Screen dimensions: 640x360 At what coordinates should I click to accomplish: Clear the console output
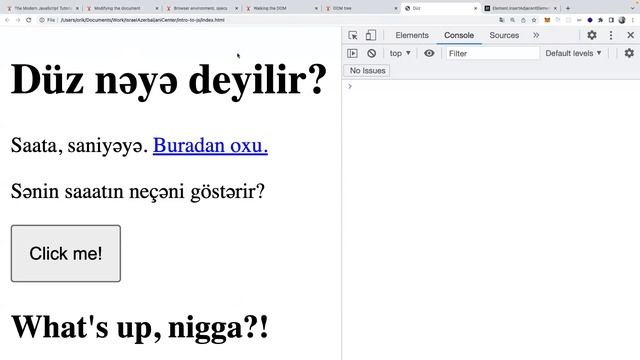371,53
